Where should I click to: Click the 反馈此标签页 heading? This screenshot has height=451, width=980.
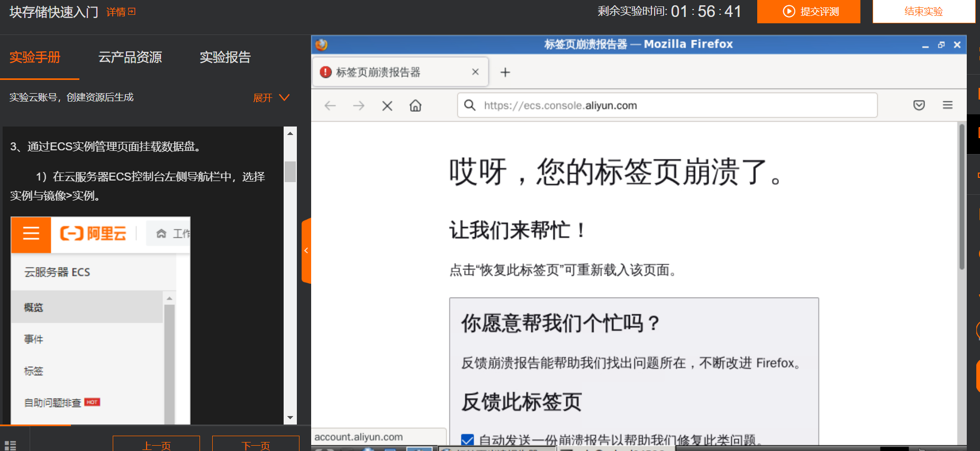tap(521, 402)
